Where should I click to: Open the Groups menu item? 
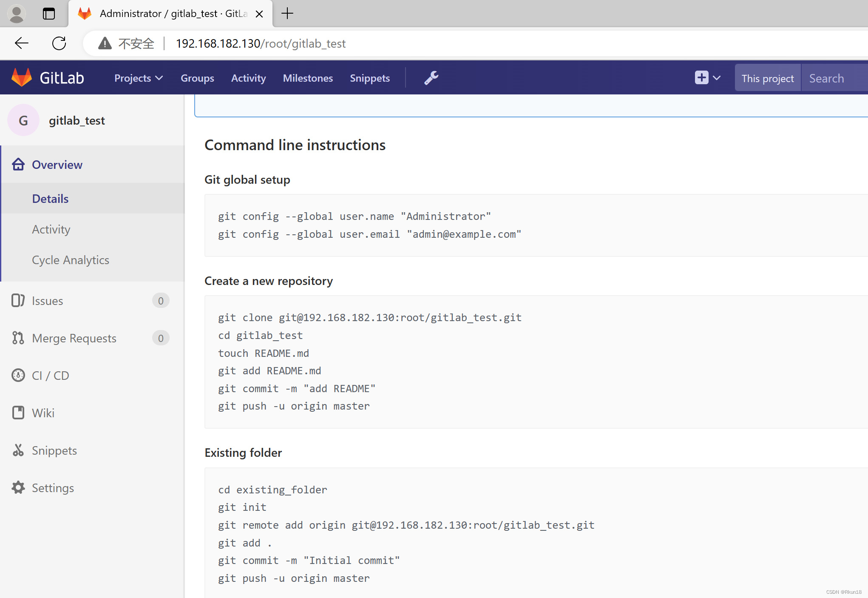click(198, 79)
